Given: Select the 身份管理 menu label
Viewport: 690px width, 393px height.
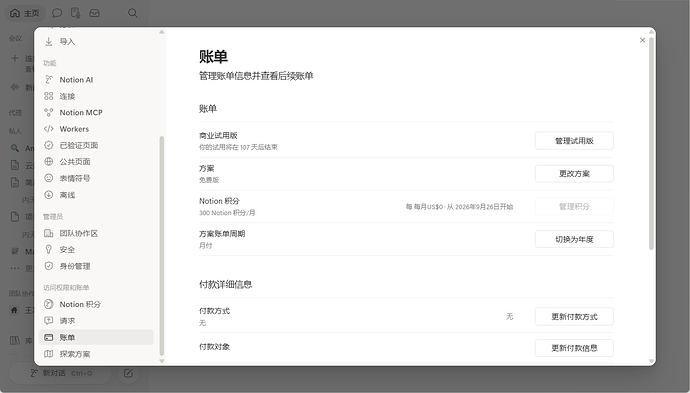Looking at the screenshot, I should click(x=75, y=266).
